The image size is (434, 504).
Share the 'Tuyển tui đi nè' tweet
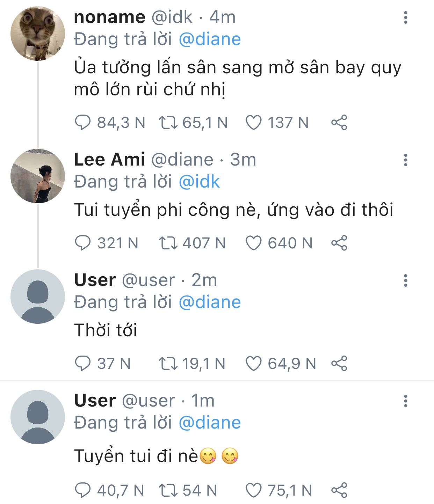(x=339, y=490)
